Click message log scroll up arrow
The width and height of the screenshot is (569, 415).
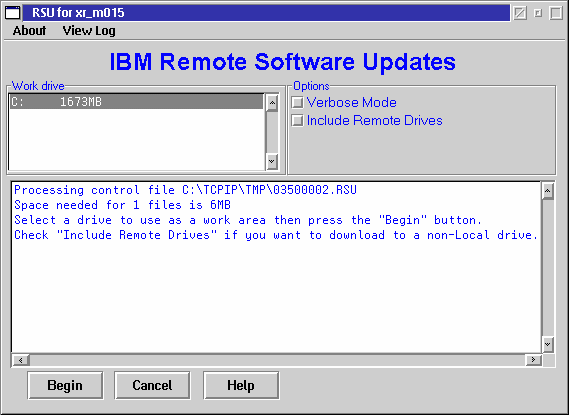click(x=548, y=191)
